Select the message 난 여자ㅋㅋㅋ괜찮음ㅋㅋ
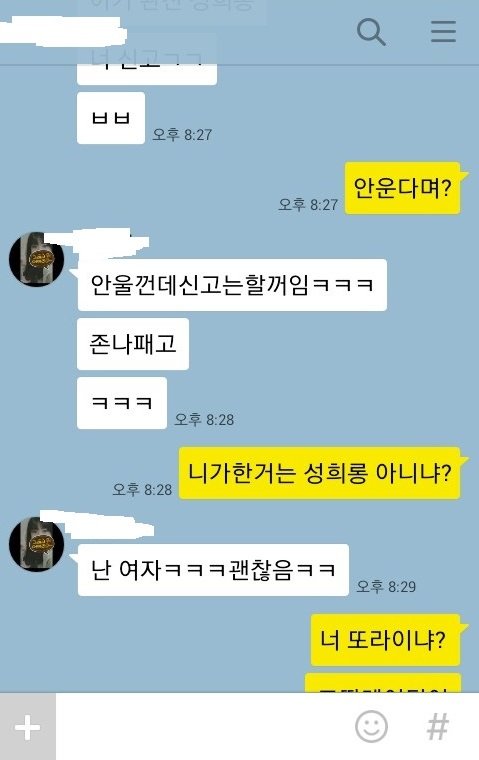Screen dimensions: 479x760 (x=213, y=570)
